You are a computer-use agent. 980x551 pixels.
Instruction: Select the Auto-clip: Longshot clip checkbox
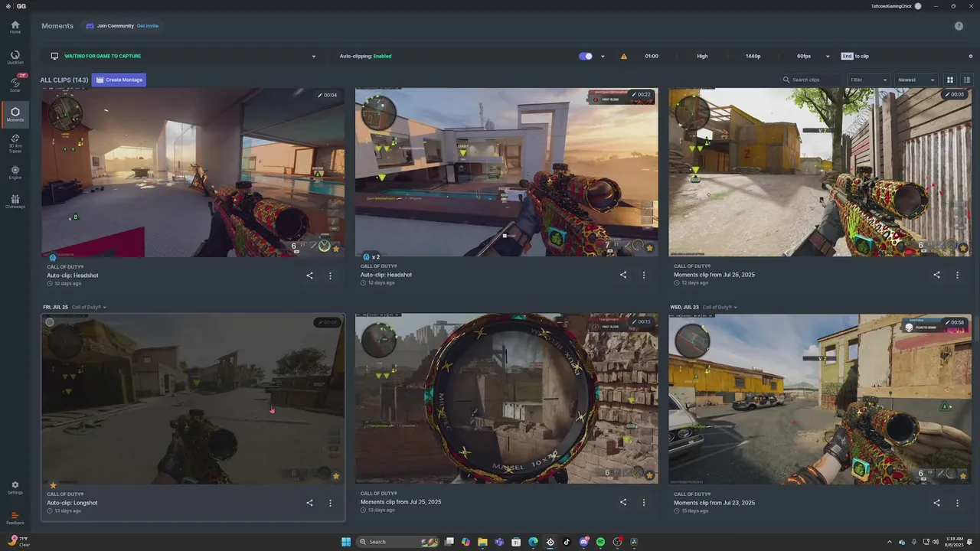[50, 322]
